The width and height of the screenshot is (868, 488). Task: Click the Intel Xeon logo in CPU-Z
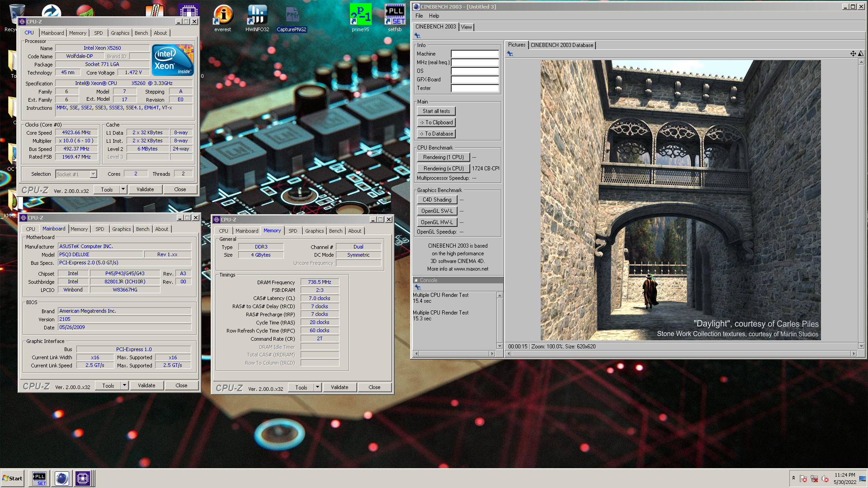click(x=173, y=60)
